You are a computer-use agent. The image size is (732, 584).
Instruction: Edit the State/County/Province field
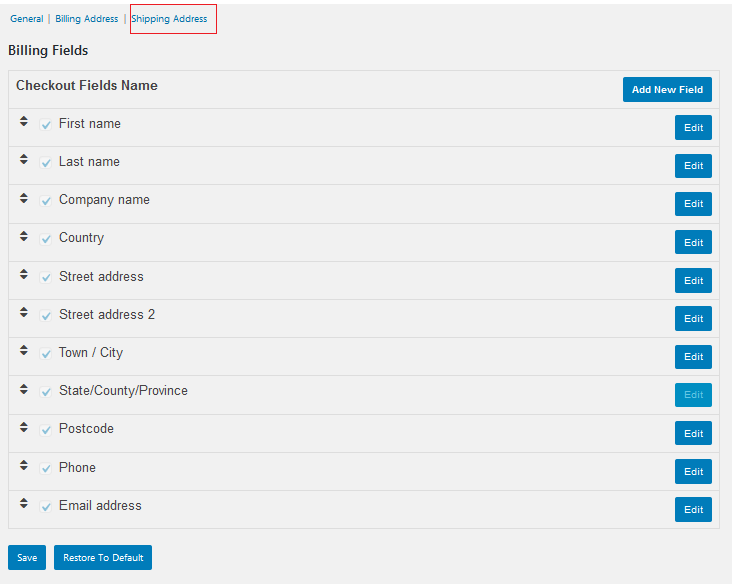693,395
